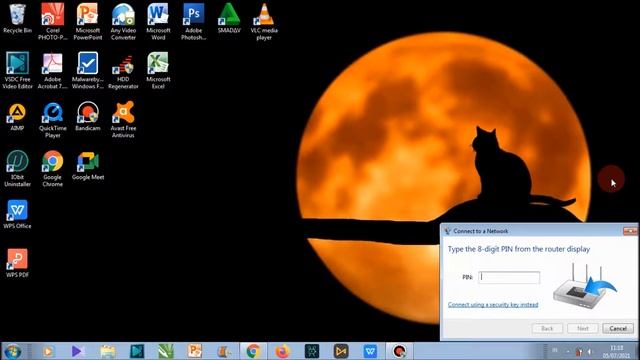The image size is (640, 360).
Task: Open Firefox from the taskbar
Action: 282,351
